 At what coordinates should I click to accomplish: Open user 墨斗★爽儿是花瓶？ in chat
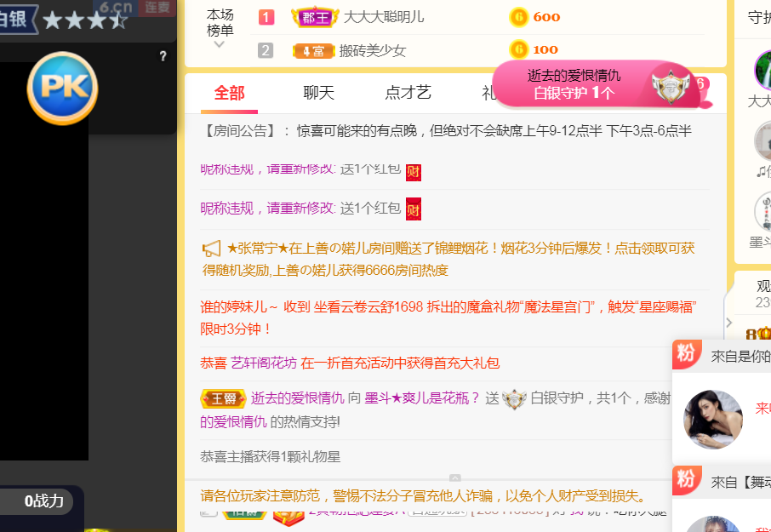tap(422, 398)
